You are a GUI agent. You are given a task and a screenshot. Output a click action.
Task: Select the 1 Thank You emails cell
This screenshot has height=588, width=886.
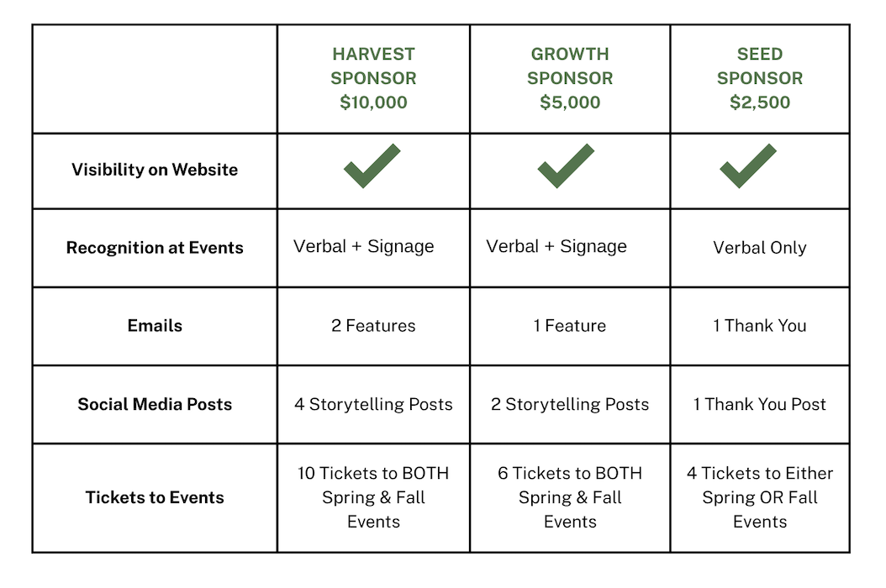[x=760, y=325]
